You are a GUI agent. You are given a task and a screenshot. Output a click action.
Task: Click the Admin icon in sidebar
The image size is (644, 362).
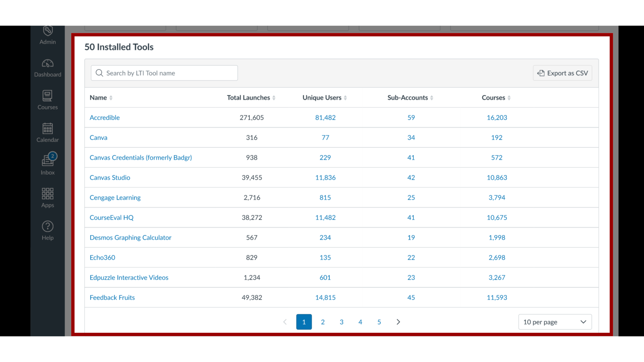click(47, 35)
